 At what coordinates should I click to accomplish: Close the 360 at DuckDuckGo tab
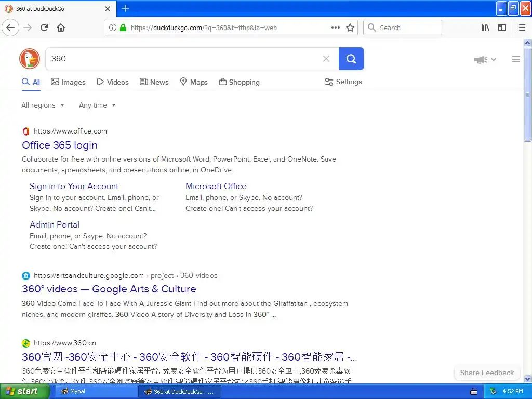click(108, 9)
